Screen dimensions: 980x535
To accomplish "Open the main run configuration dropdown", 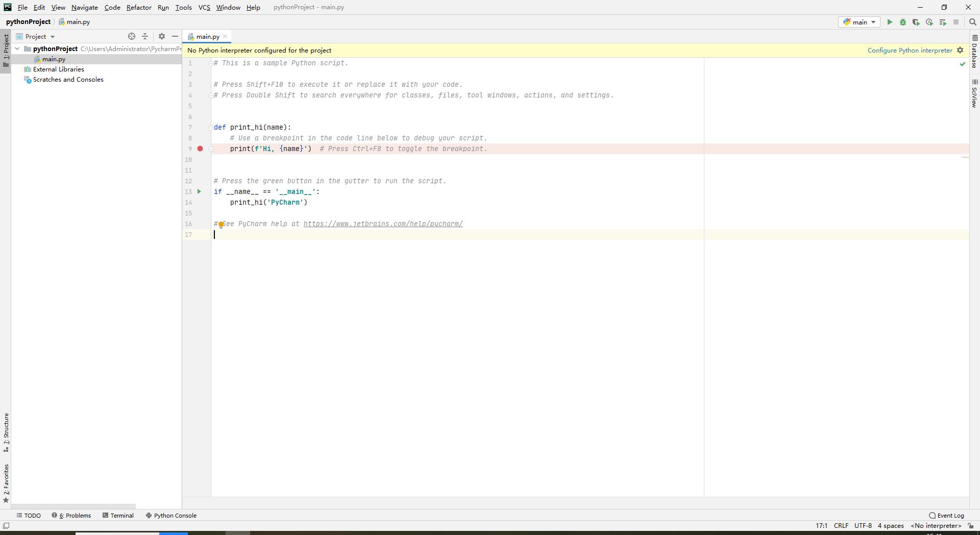I will (859, 22).
